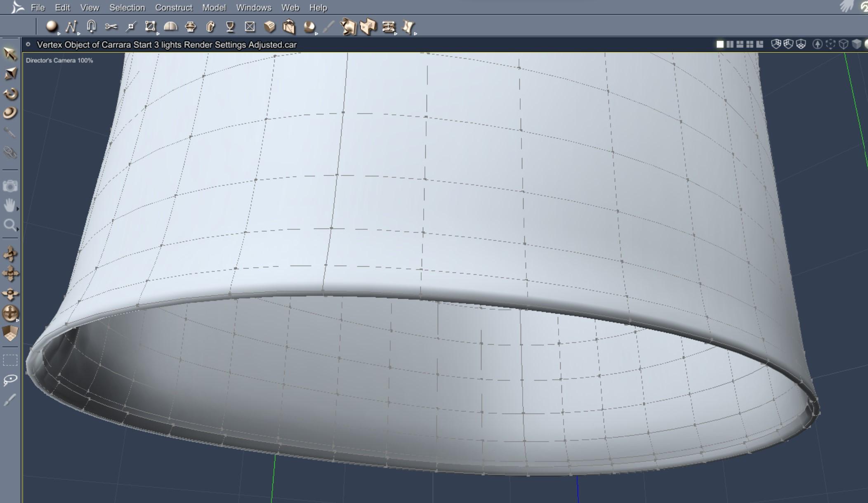Select the lathe goblet tool icon
This screenshot has height=503, width=868.
tap(230, 27)
